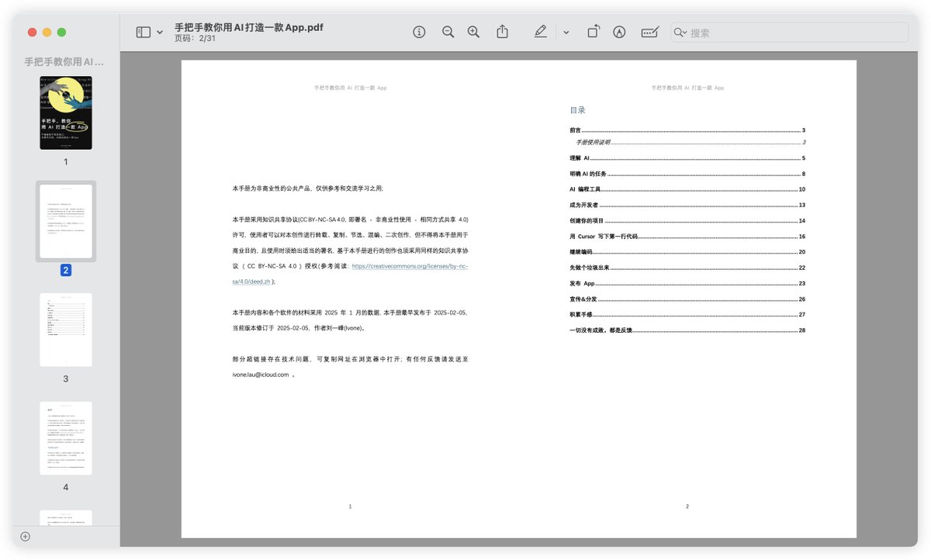Image resolution: width=931 pixels, height=560 pixels.
Task: Go to 前言 in table of contents
Action: 687,130
